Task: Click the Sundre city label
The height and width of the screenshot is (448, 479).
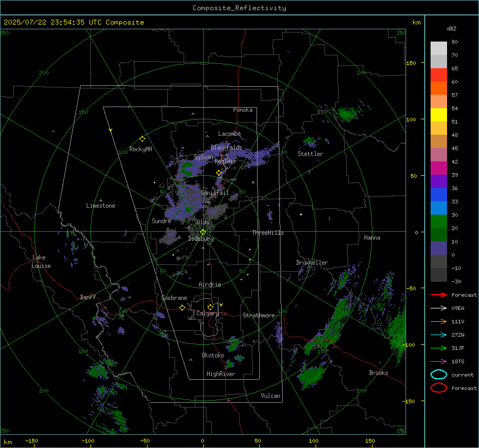Action: tap(161, 221)
